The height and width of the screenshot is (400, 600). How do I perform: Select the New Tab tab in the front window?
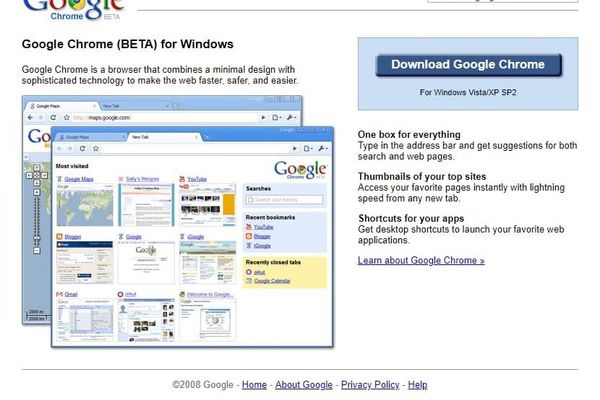click(164, 137)
